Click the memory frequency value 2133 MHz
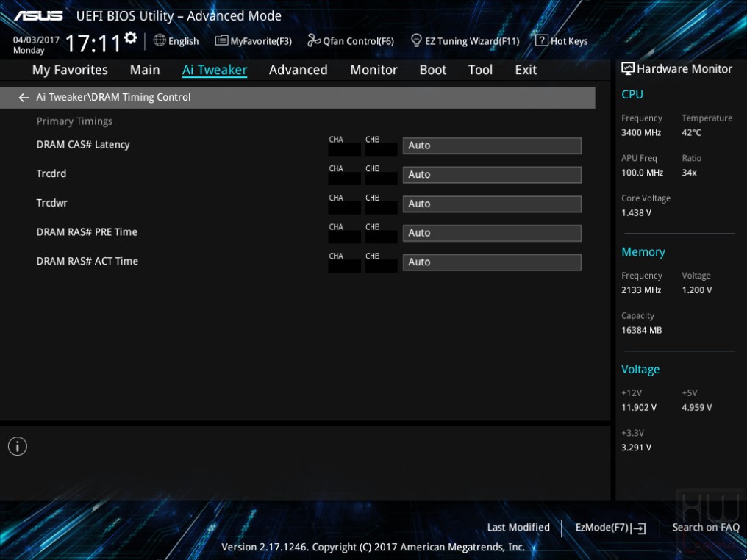 point(641,290)
